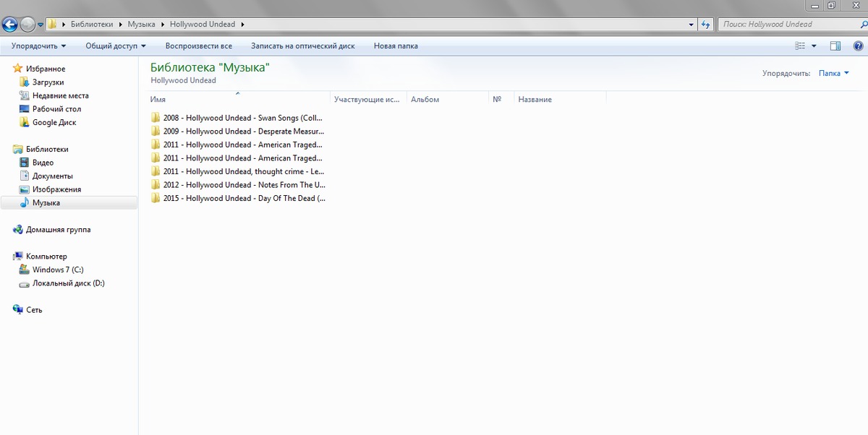Screen dimensions: 868x435
Task: Refresh the Hollywood Undead folder view
Action: (706, 25)
